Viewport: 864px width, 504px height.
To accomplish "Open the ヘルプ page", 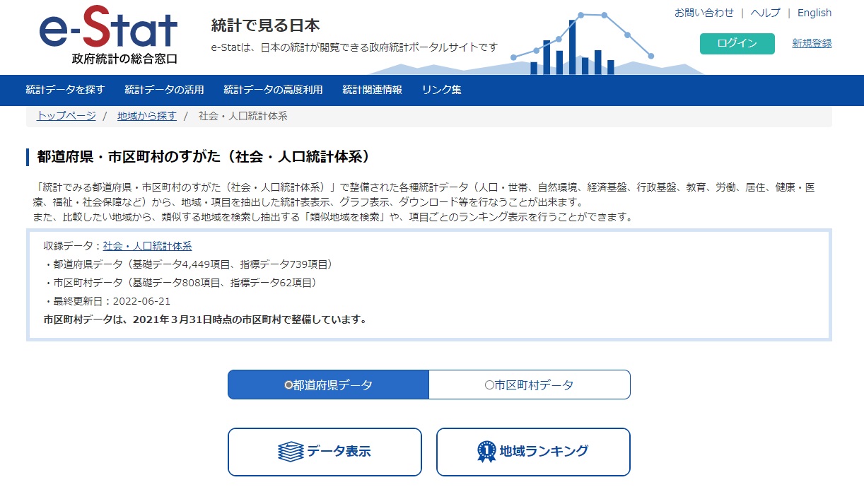I will tap(765, 13).
